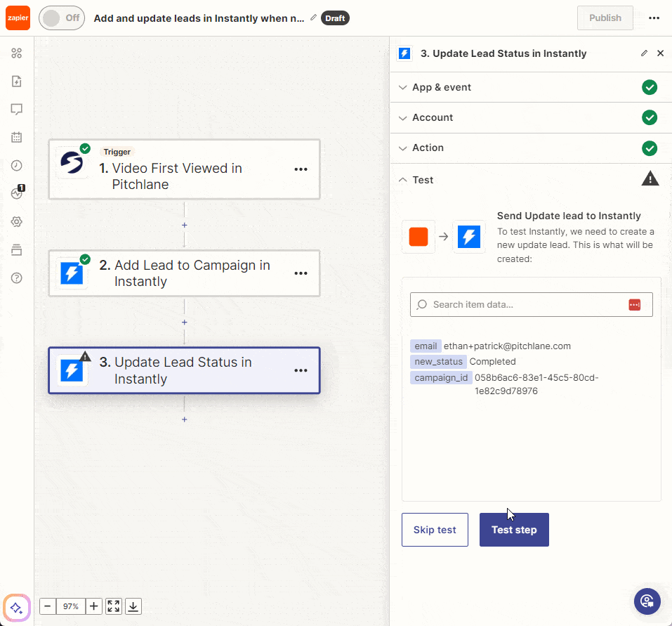Add a step after step 3
This screenshot has height=626, width=672.
pos(184,419)
